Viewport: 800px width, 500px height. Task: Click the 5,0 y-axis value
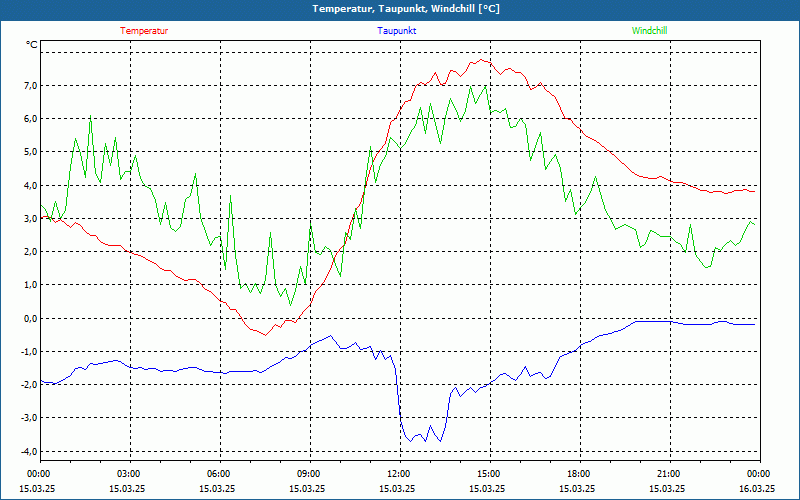(31, 152)
